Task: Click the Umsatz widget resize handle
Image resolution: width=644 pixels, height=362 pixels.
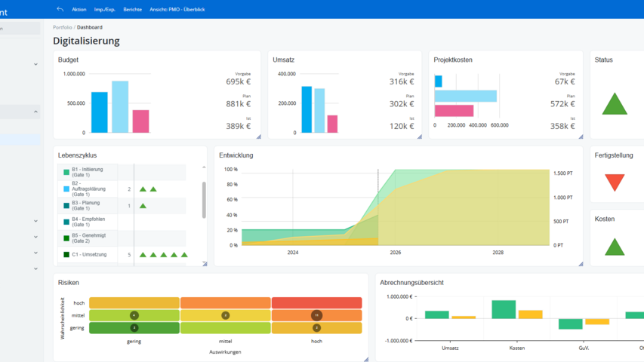Action: (x=419, y=137)
